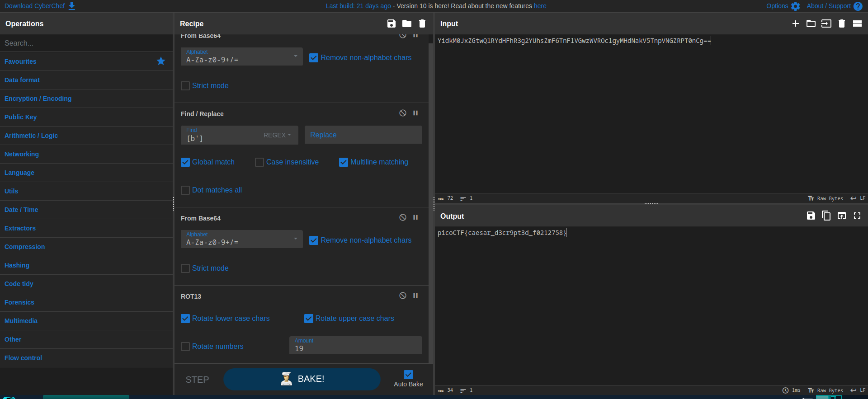This screenshot has width=868, height=399.
Task: Pause at the Find / Replace operation
Action: coord(415,113)
